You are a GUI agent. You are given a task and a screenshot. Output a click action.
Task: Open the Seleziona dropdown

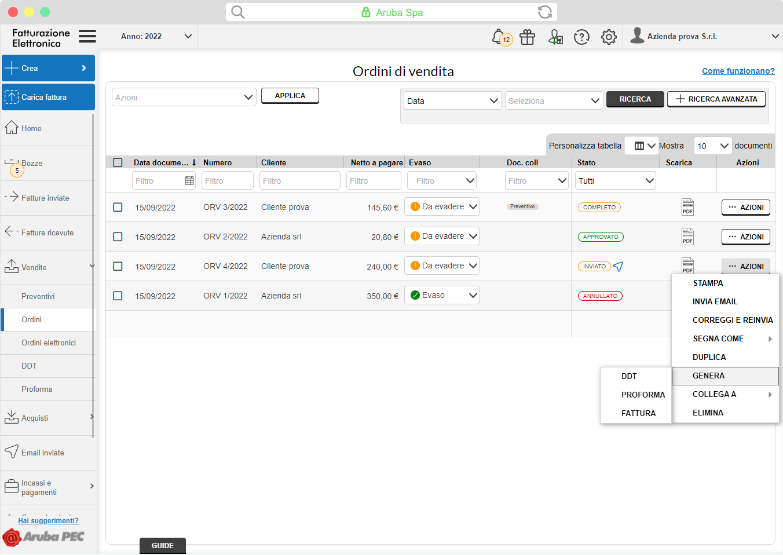click(x=553, y=100)
